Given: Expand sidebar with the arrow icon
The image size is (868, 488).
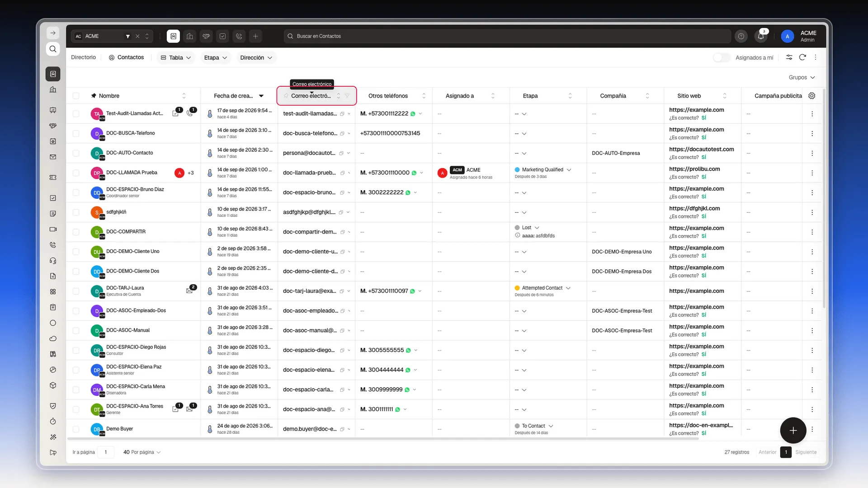Looking at the screenshot, I should click(x=53, y=33).
